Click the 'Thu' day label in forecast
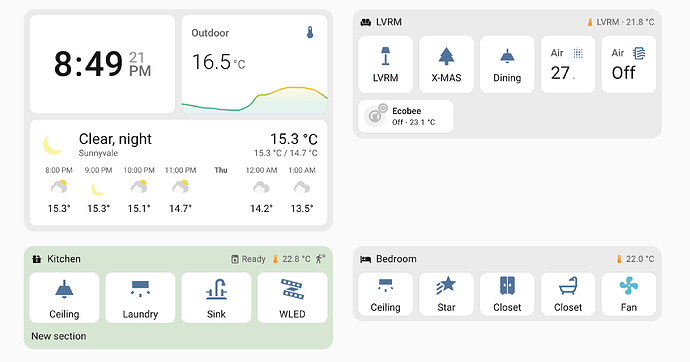Viewport: 690px width, 362px height. [221, 170]
